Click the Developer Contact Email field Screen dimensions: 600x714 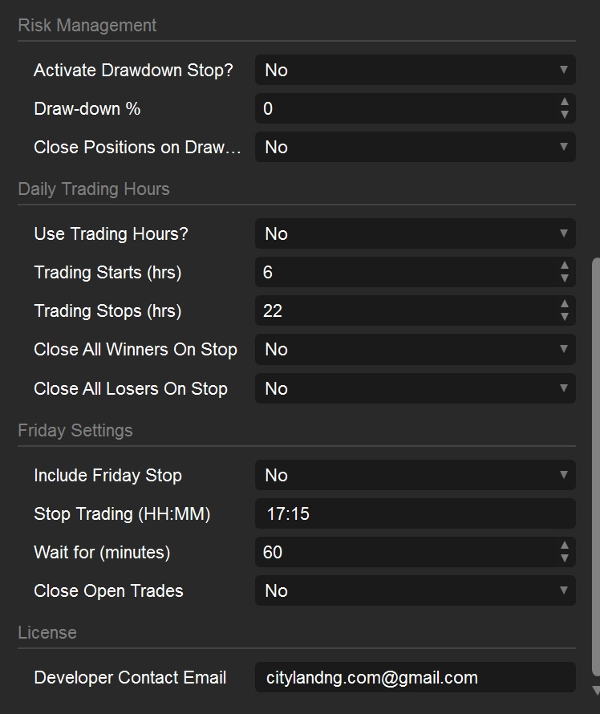415,677
